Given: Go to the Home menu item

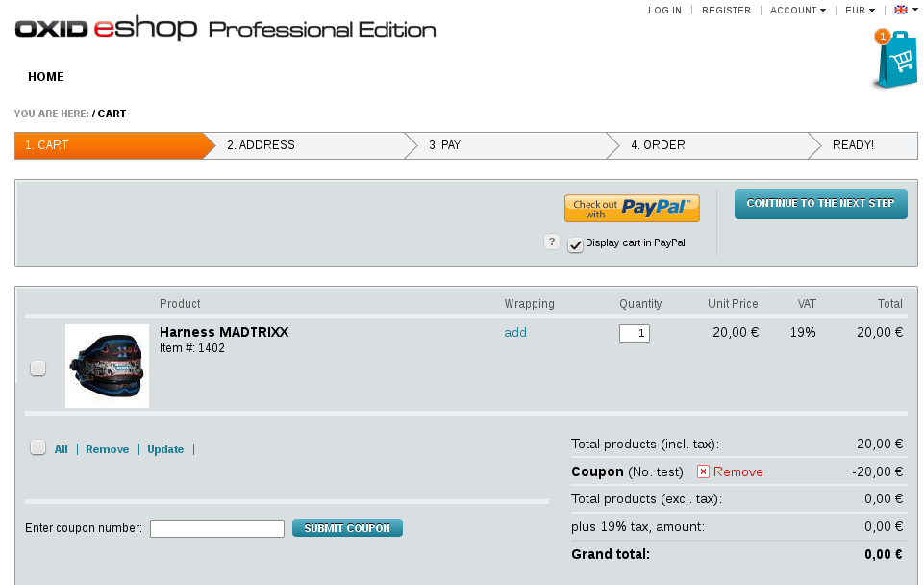Looking at the screenshot, I should pyautogui.click(x=46, y=77).
